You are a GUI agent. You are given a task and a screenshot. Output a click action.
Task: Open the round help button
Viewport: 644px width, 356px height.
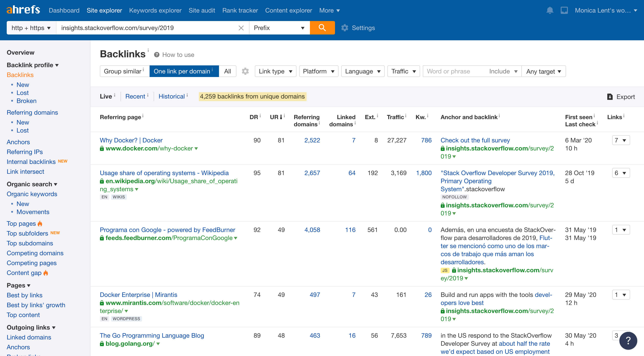tap(628, 340)
